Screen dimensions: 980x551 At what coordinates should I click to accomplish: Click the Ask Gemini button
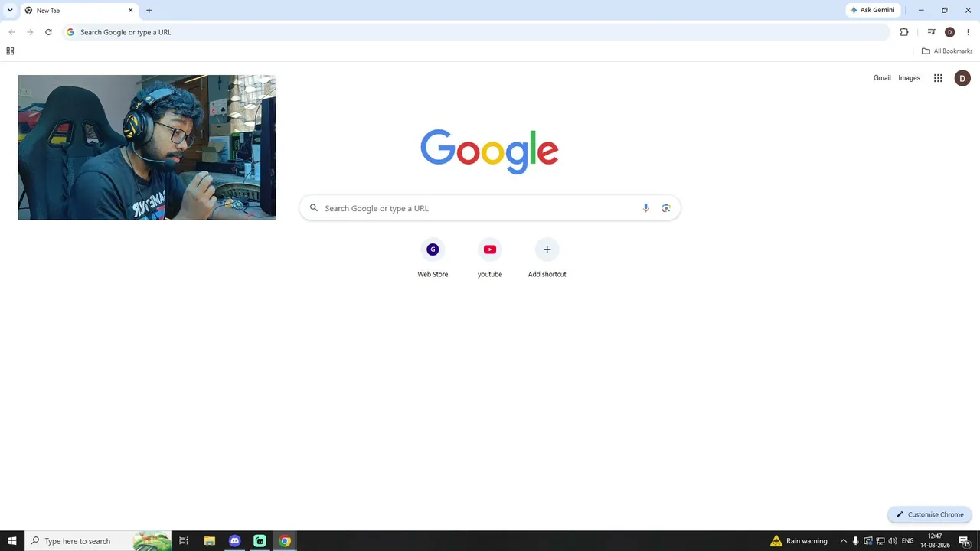(x=872, y=10)
